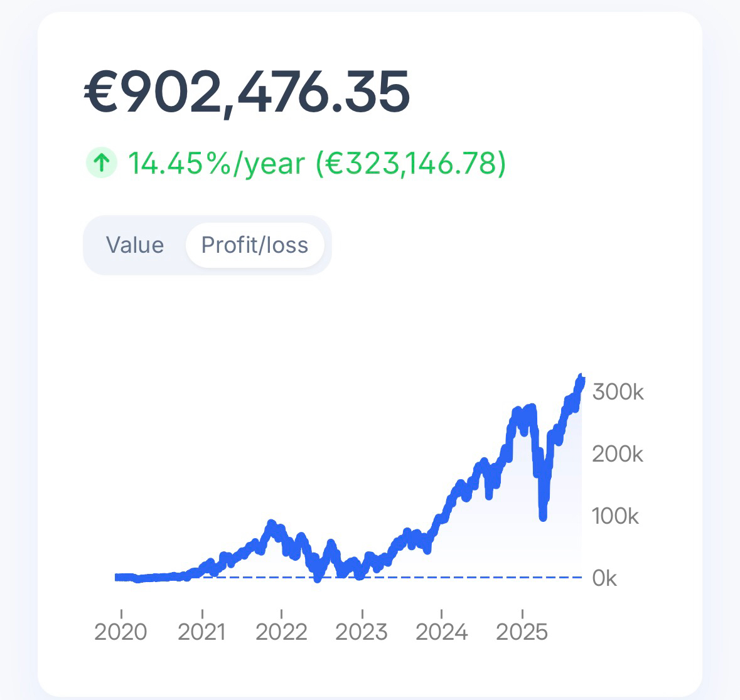
Task: Click the 200k y-axis label
Action: tap(618, 454)
